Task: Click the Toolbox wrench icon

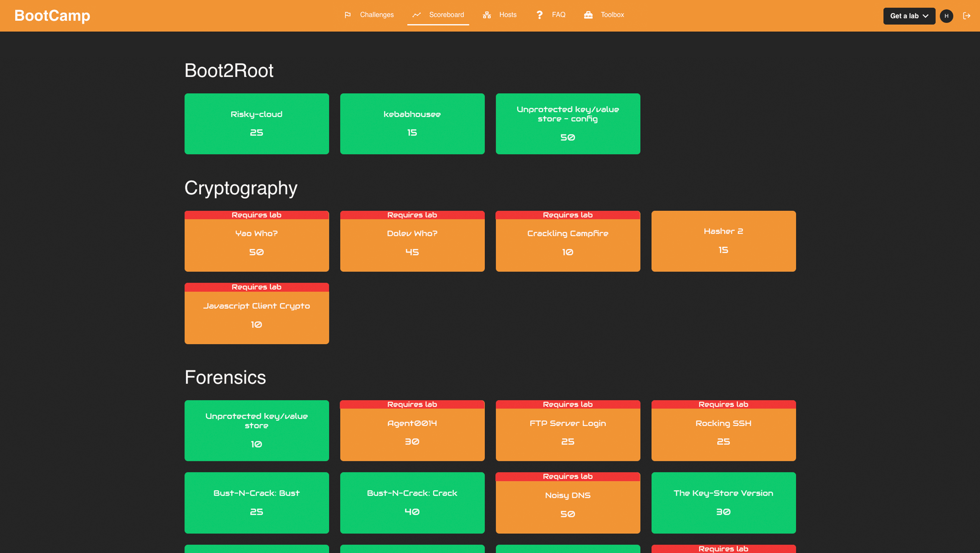Action: click(589, 15)
